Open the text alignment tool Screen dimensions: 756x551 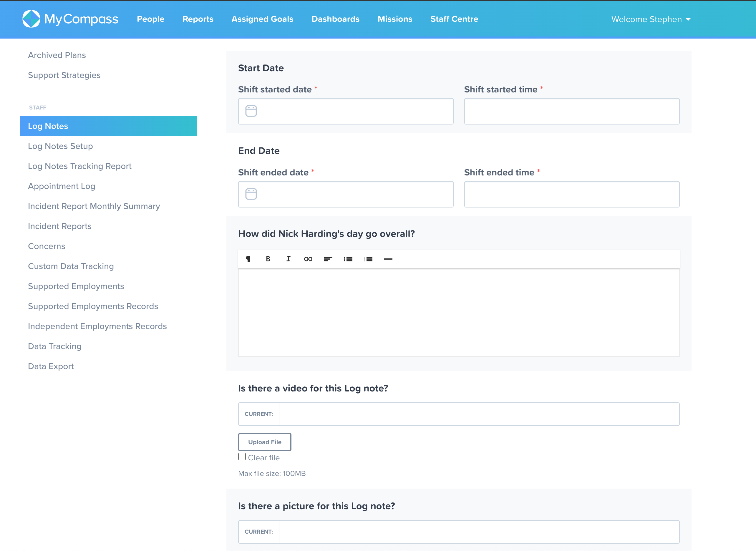328,259
